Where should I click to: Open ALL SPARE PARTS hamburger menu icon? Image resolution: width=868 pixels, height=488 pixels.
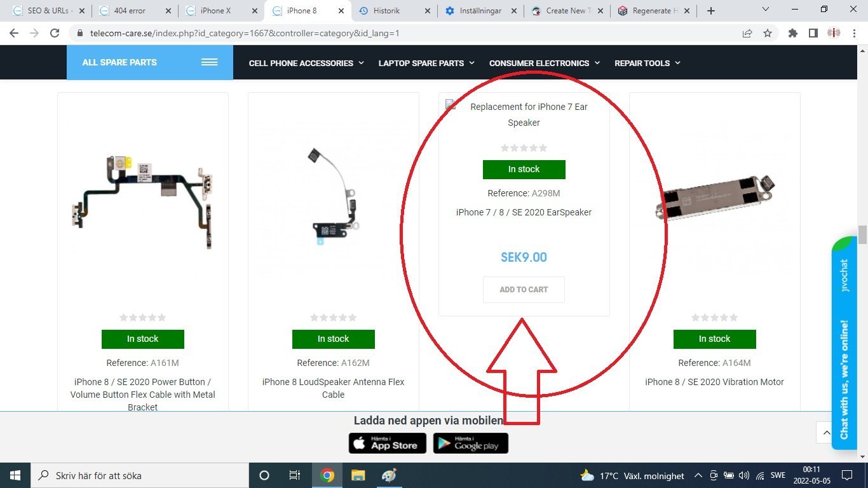[x=210, y=62]
